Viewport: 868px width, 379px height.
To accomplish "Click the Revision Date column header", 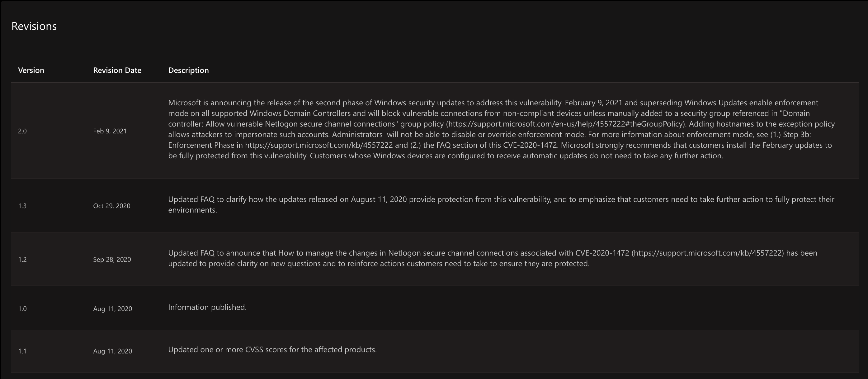I will pos(117,70).
